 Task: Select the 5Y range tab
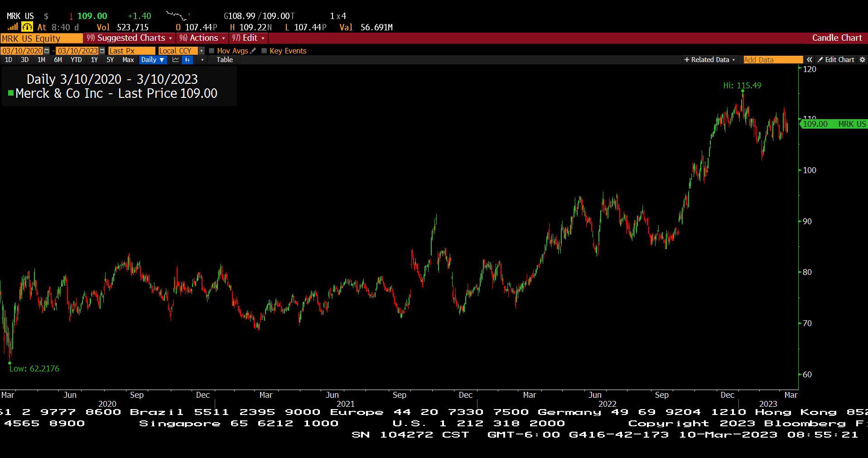[110, 60]
